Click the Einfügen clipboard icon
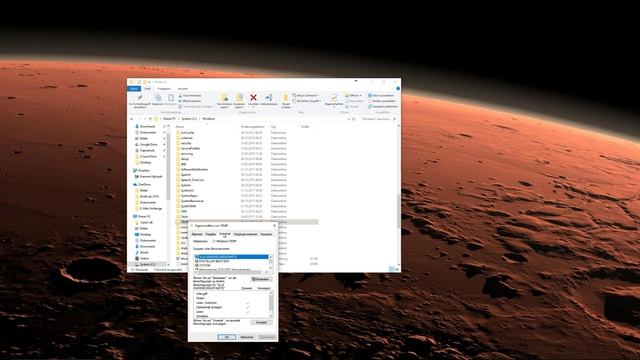Screen dimensions: 640x360 point(171,98)
